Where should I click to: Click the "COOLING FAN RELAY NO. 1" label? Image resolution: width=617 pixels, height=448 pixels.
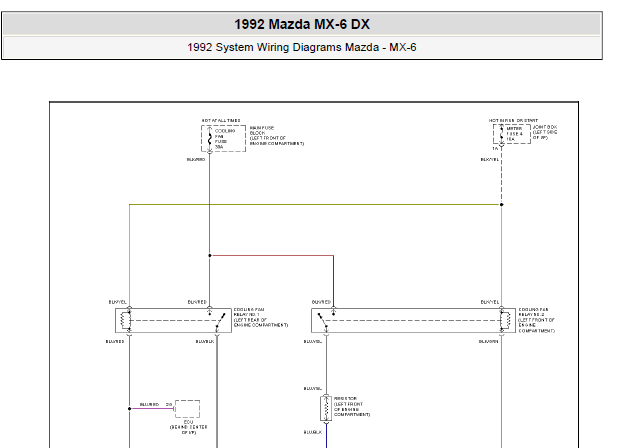point(261,317)
